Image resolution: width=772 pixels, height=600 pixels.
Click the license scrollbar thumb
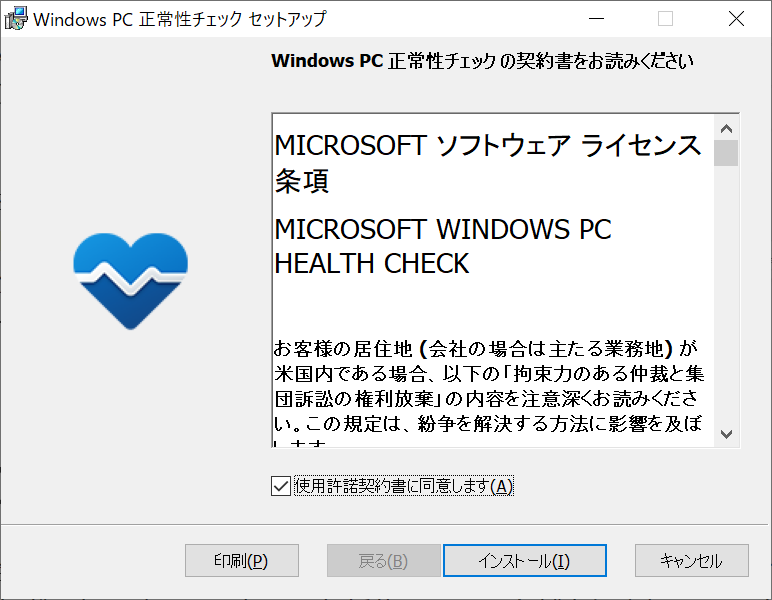pos(726,153)
